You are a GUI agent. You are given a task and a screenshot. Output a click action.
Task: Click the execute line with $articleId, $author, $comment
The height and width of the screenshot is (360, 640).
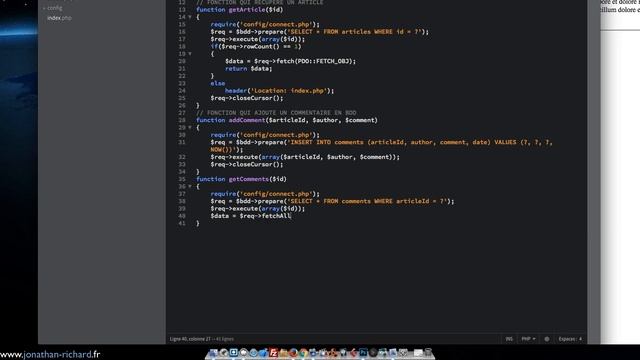(x=305, y=157)
